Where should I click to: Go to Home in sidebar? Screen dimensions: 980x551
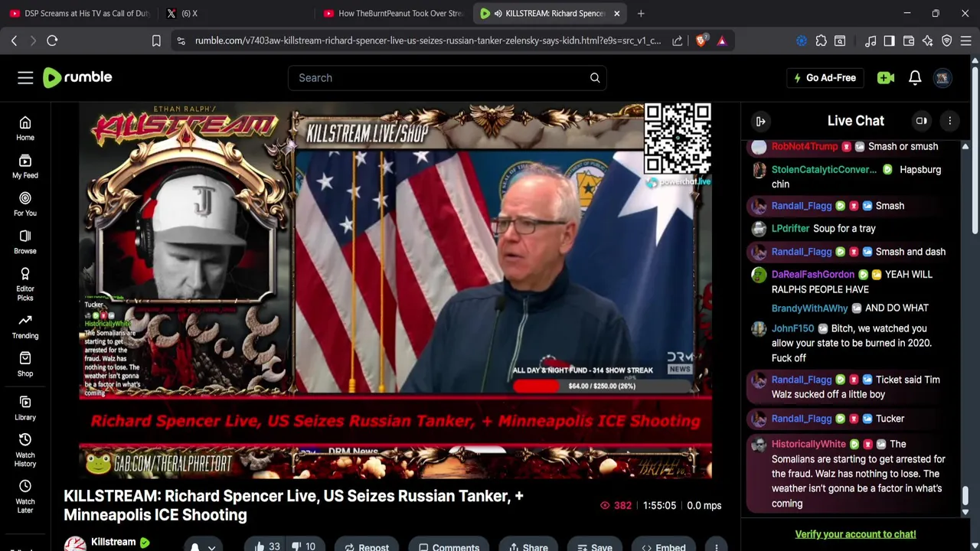click(25, 129)
